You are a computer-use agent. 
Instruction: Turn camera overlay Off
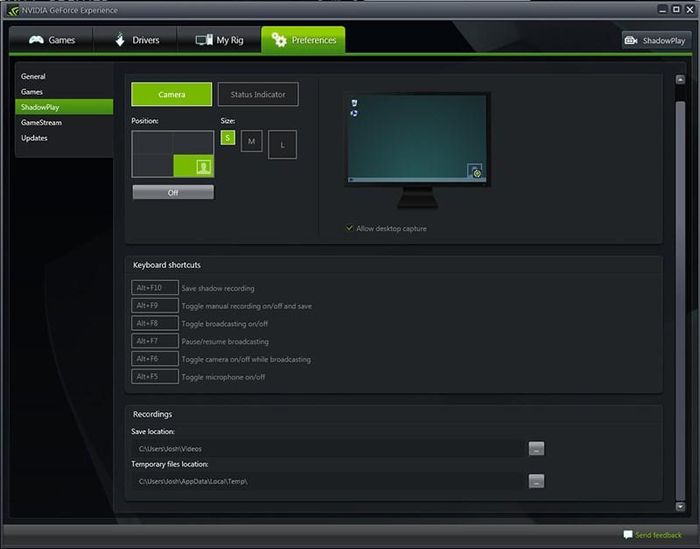click(x=173, y=192)
